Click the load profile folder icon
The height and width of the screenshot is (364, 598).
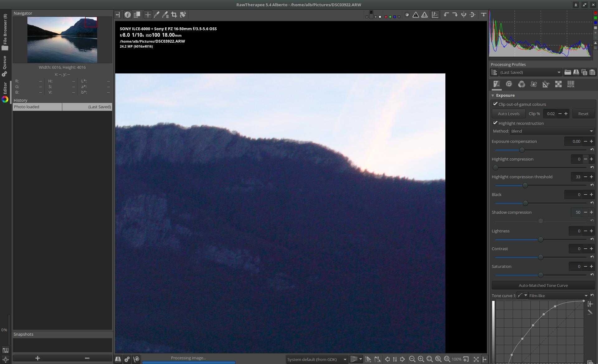(567, 72)
